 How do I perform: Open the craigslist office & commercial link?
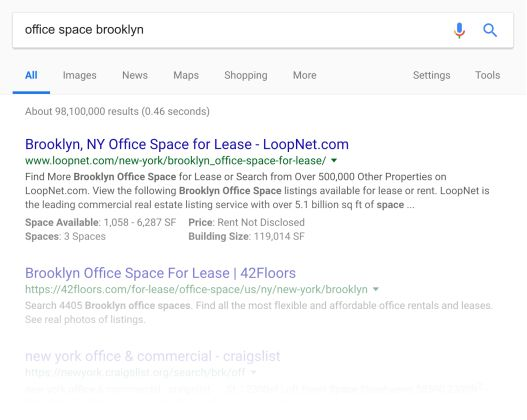[x=153, y=356]
